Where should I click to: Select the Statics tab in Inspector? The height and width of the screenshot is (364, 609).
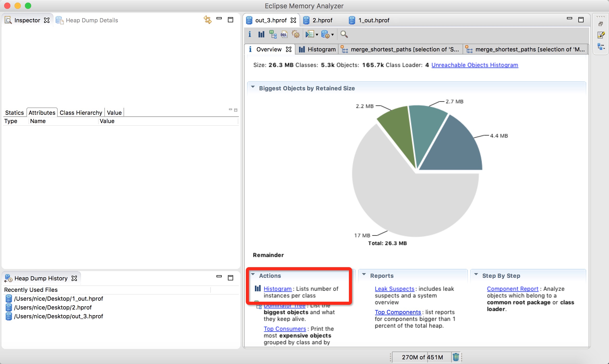pyautogui.click(x=14, y=112)
